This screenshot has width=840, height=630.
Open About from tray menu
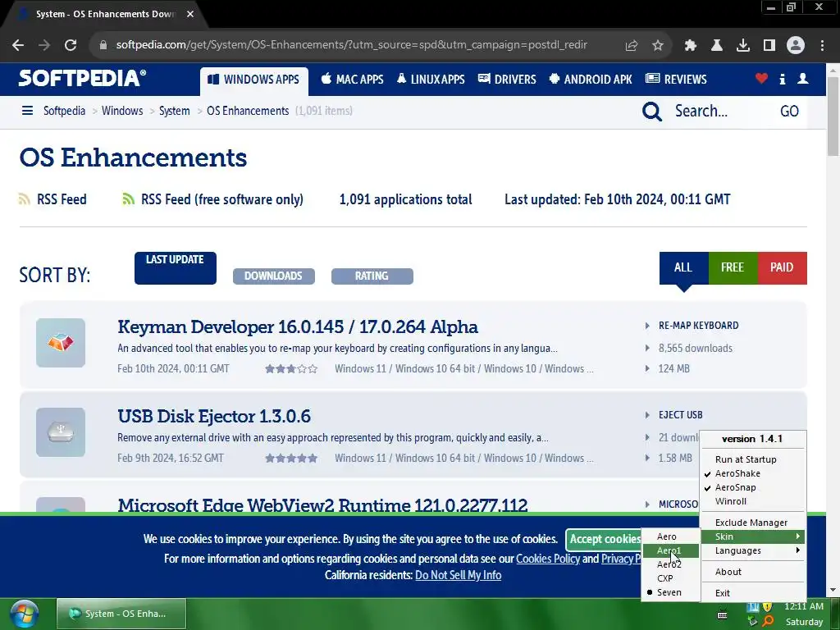click(x=753, y=572)
